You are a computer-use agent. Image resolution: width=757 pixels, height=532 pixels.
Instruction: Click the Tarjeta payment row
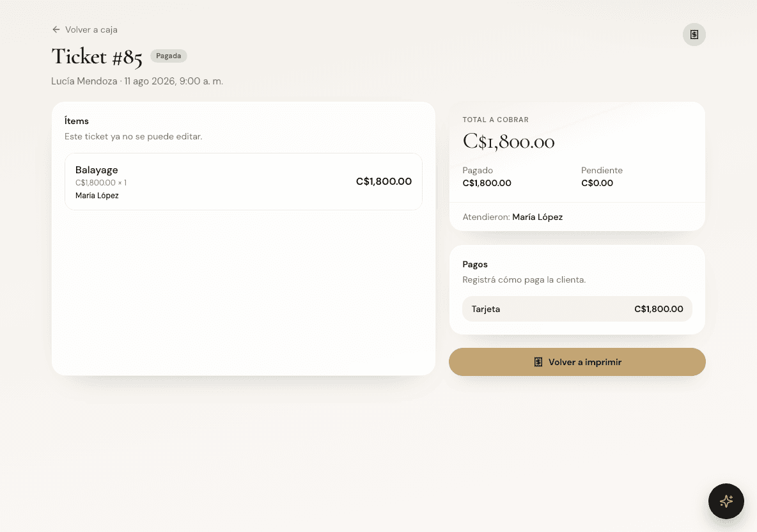(577, 309)
